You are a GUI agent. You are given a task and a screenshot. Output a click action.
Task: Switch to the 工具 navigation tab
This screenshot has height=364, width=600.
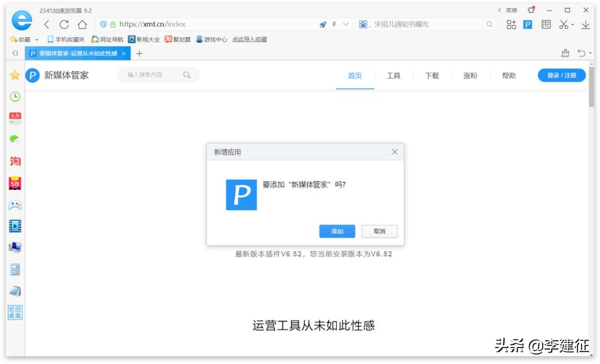pos(394,75)
